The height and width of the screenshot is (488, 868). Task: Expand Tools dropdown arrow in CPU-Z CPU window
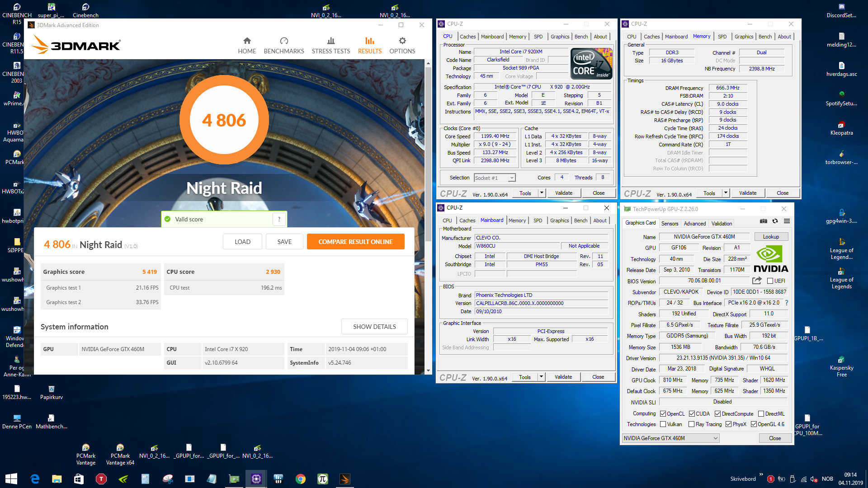click(x=542, y=193)
